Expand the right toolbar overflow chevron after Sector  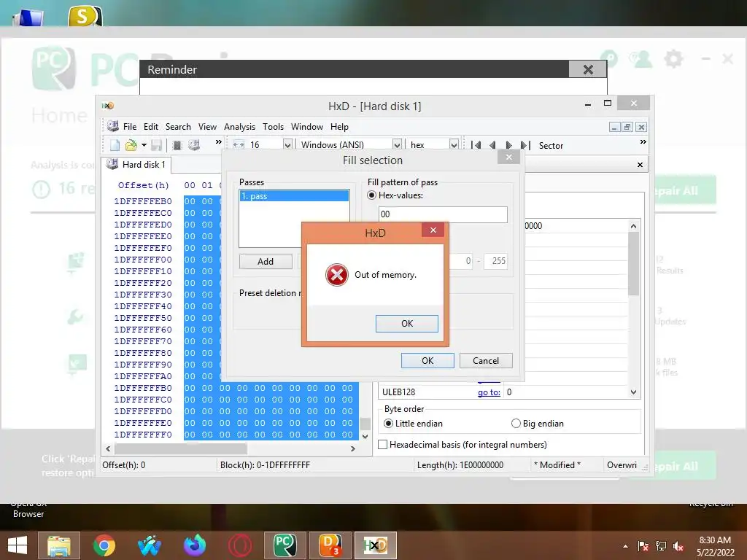643,142
